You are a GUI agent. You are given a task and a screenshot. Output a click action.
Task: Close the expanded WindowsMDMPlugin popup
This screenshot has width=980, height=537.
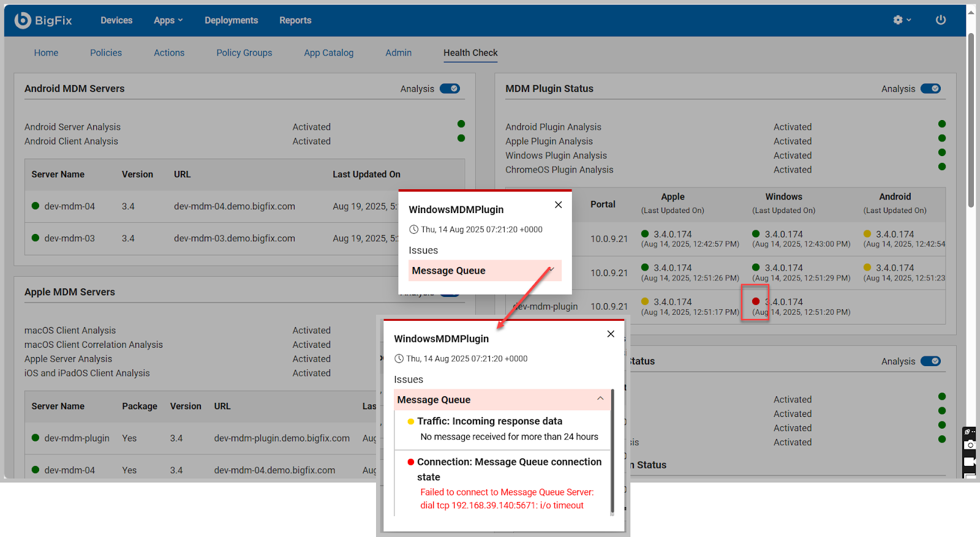point(611,334)
